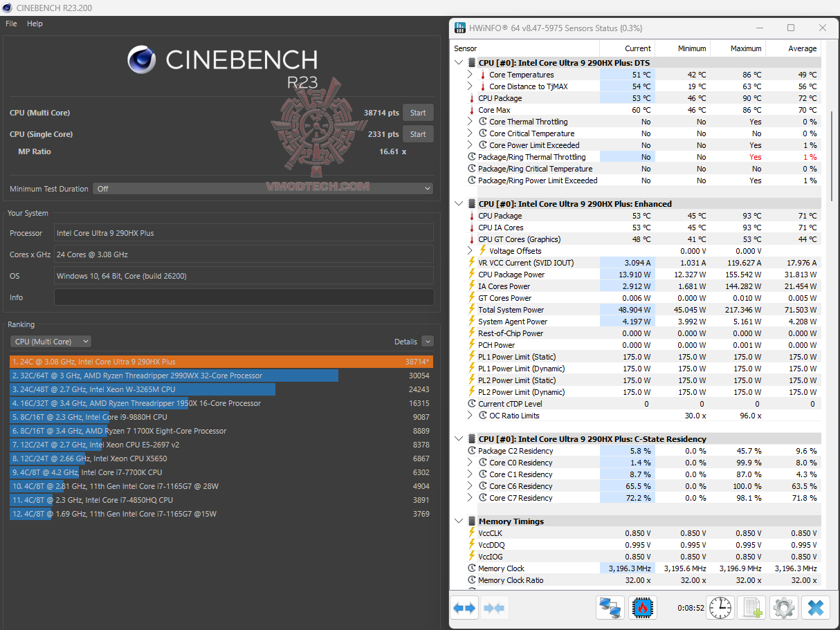Expand the OC Ratio Limits row
840x630 pixels.
tap(471, 416)
